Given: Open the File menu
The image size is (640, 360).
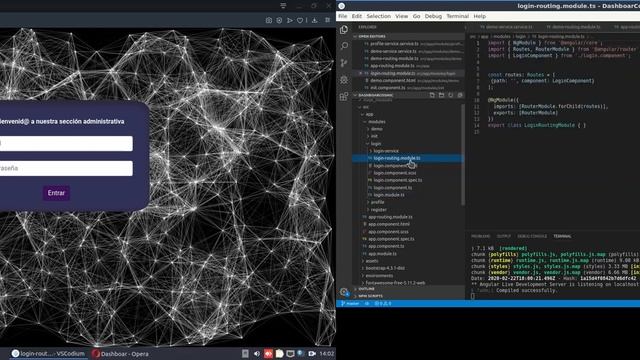Looking at the screenshot, I should tap(343, 16).
